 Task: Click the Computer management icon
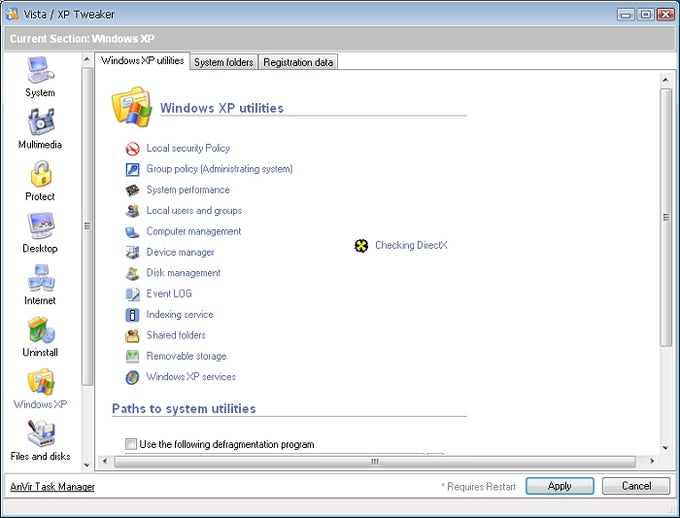132,232
